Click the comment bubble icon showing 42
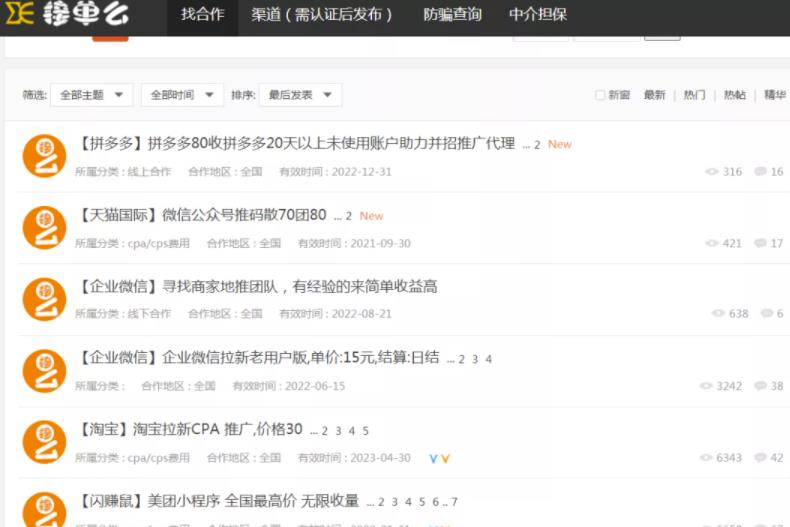Screen dimensions: 790x527 coord(761,458)
